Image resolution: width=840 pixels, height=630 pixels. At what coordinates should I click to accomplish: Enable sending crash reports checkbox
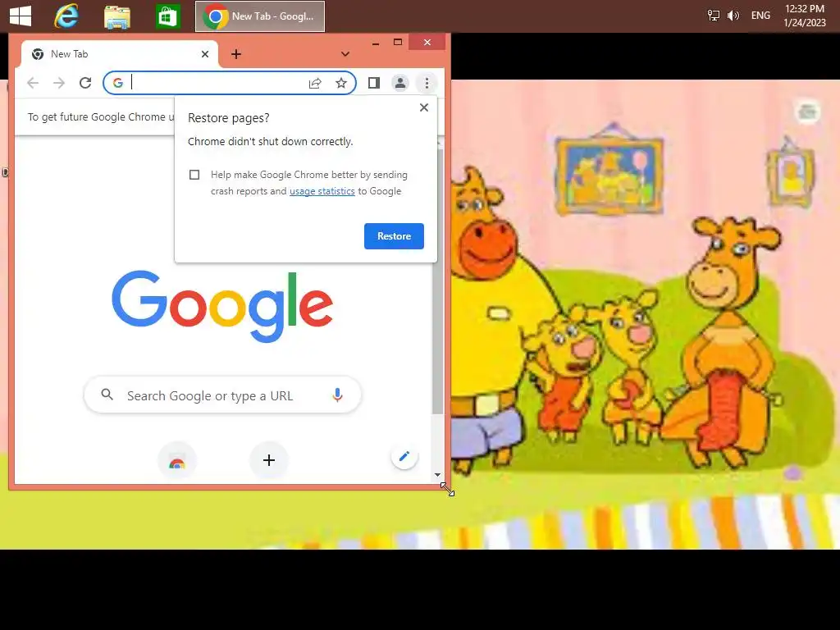tap(194, 175)
